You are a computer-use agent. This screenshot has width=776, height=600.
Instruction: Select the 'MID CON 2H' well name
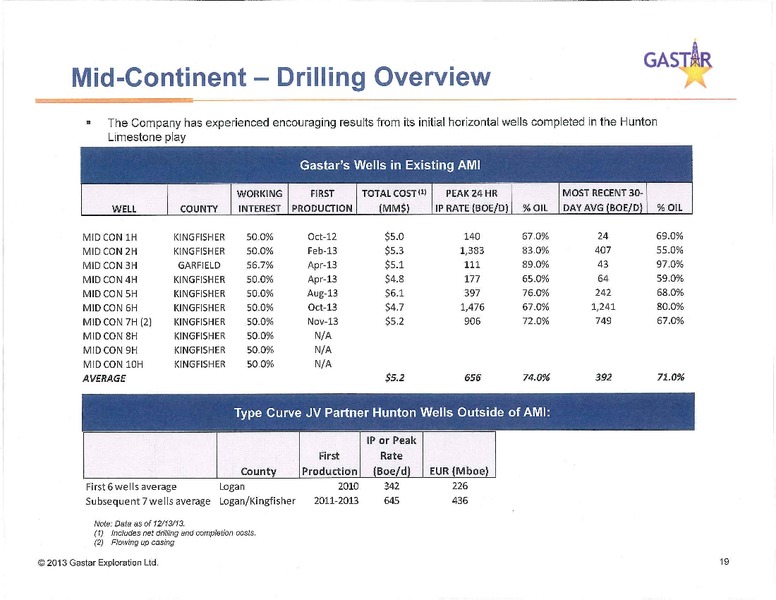[x=110, y=251]
